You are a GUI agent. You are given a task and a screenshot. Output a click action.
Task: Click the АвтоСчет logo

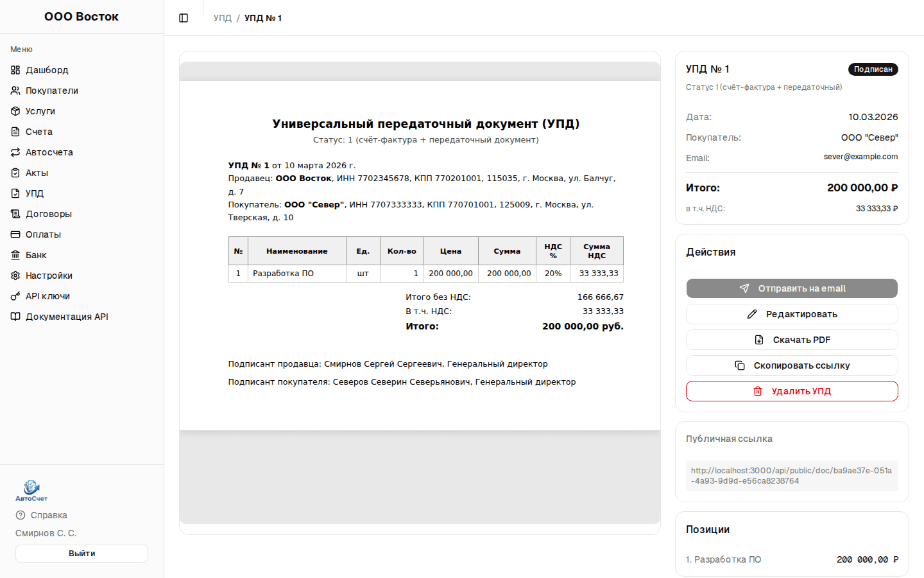pos(31,491)
